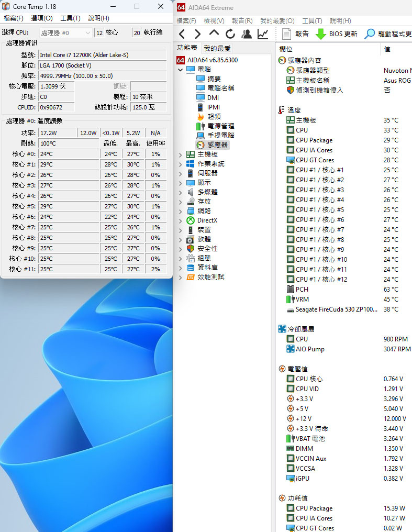Click the 資料庫 database tree icon
Image resolution: width=412 pixels, height=532 pixels.
coord(191,268)
